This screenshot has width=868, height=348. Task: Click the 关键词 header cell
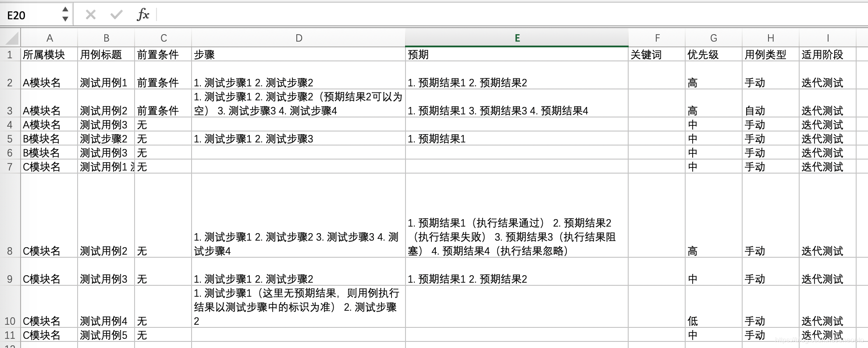[657, 54]
